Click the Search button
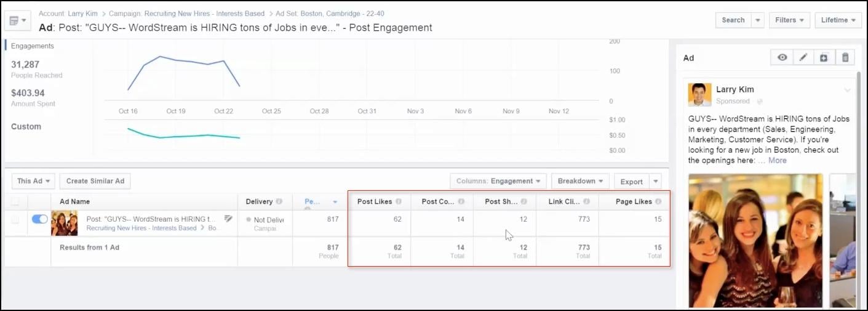Viewport: 868px width, 311px height. click(x=733, y=20)
